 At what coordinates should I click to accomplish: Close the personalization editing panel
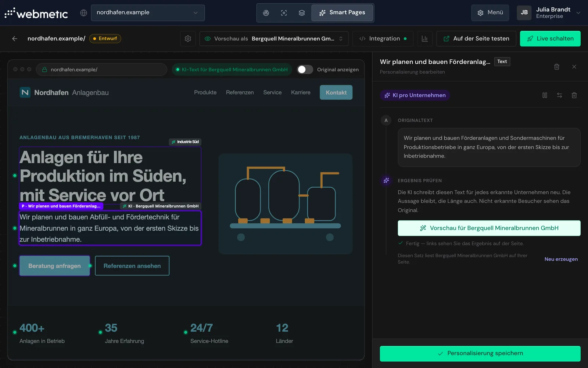(x=574, y=67)
